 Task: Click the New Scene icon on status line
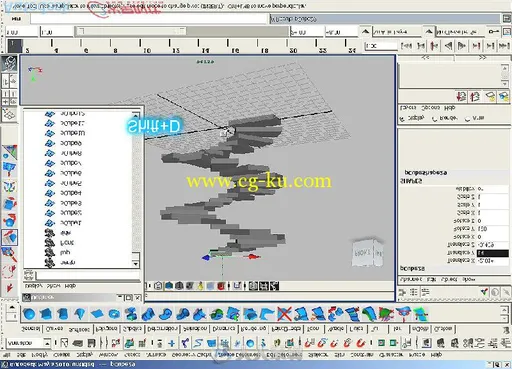point(64,343)
